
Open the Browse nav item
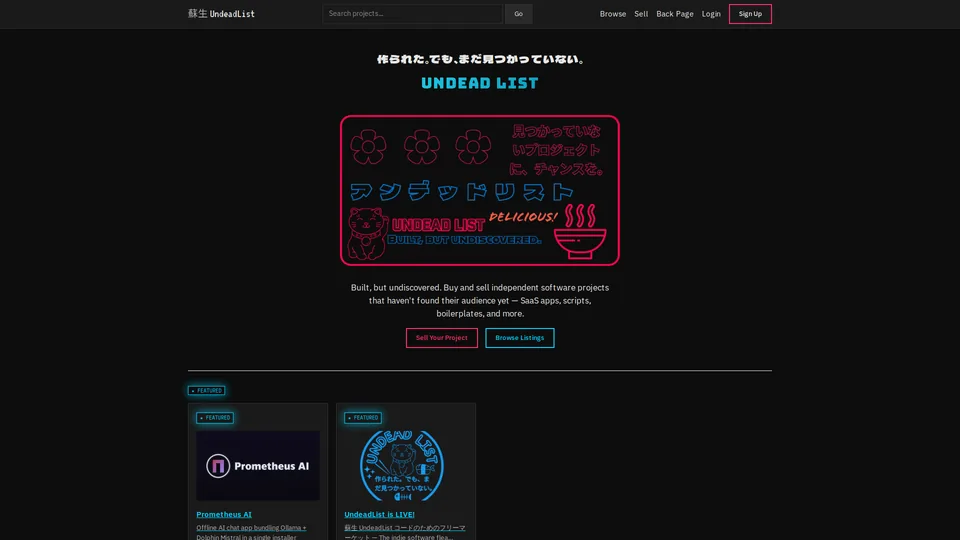[613, 13]
